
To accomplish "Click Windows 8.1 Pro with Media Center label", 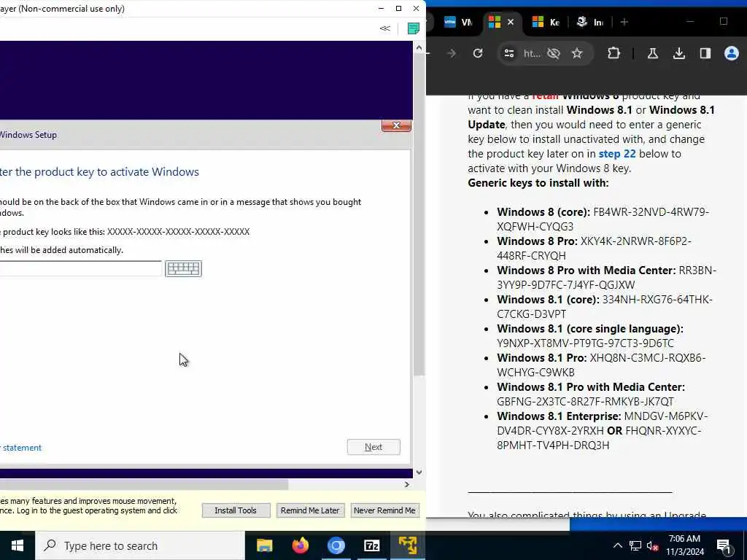I will pos(591,386).
